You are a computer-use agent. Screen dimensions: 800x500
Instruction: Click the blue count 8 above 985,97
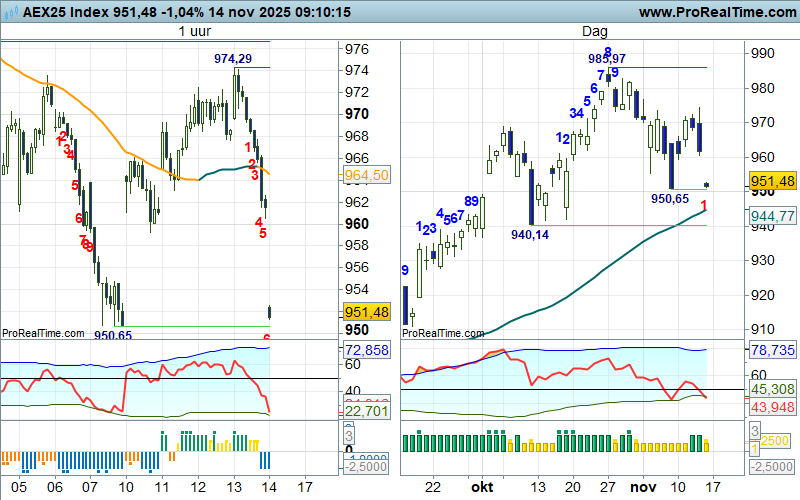[x=608, y=51]
